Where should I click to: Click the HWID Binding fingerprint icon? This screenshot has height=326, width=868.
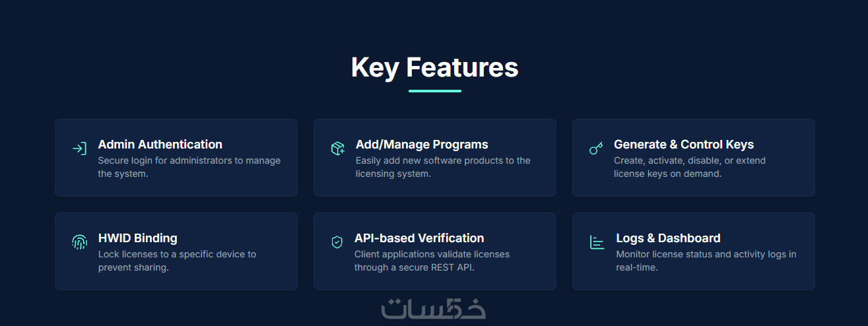click(79, 242)
